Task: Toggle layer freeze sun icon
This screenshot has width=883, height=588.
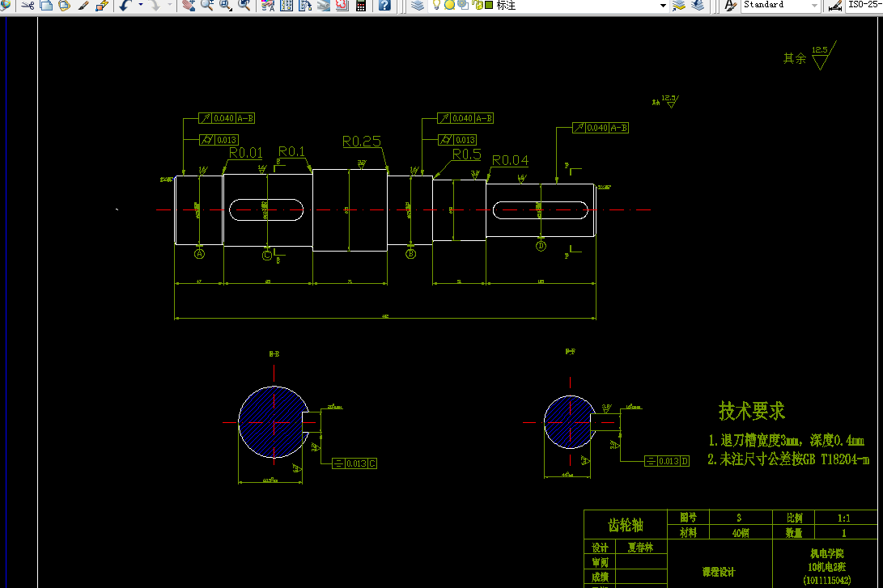Action: tap(449, 5)
